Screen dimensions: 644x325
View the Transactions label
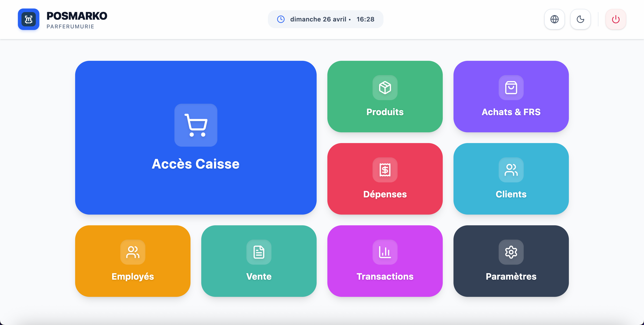click(385, 276)
